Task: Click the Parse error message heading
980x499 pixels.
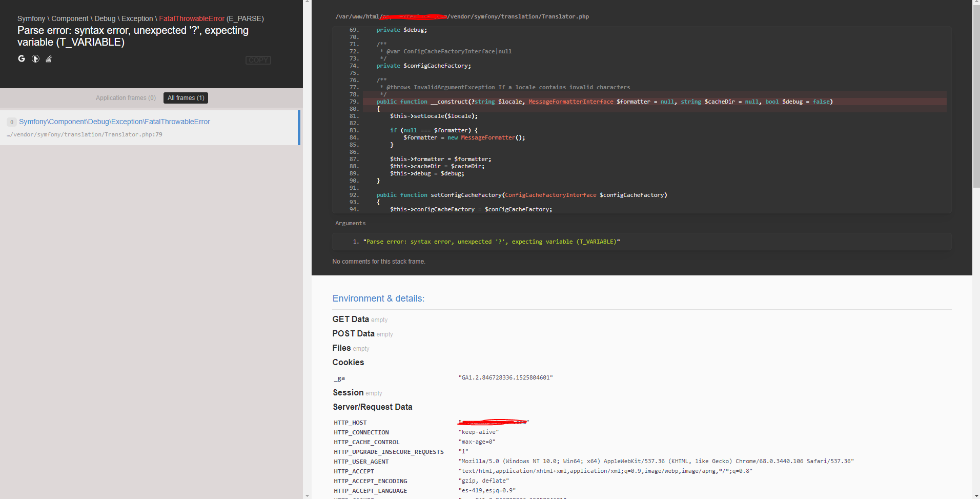Action: click(133, 36)
